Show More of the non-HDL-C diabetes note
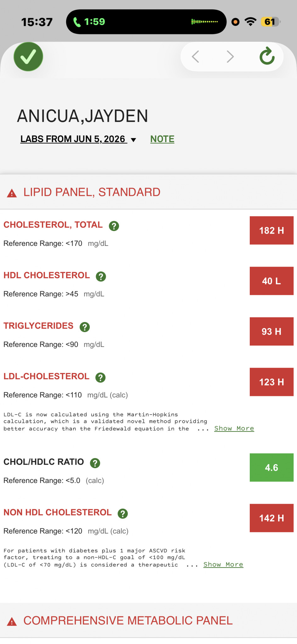 (x=223, y=564)
